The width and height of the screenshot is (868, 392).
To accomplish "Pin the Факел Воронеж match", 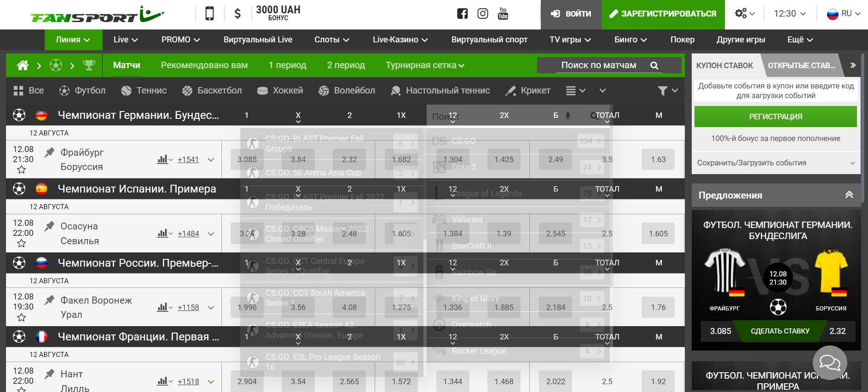I will [49, 300].
